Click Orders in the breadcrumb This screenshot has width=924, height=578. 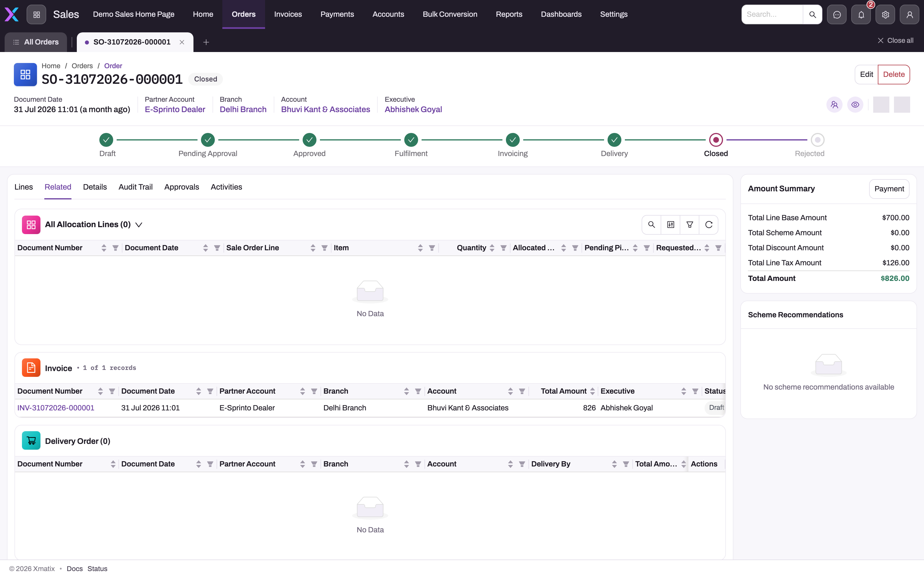coord(82,66)
